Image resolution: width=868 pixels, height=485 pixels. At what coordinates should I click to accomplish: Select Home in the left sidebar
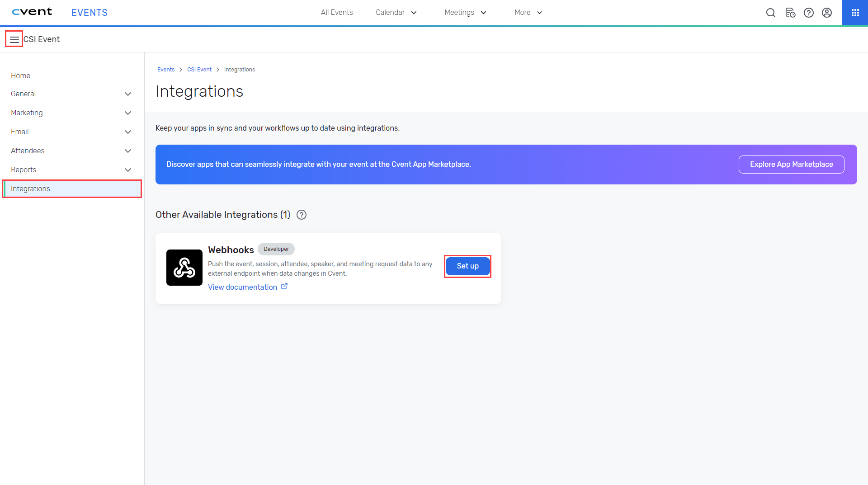pyautogui.click(x=21, y=75)
